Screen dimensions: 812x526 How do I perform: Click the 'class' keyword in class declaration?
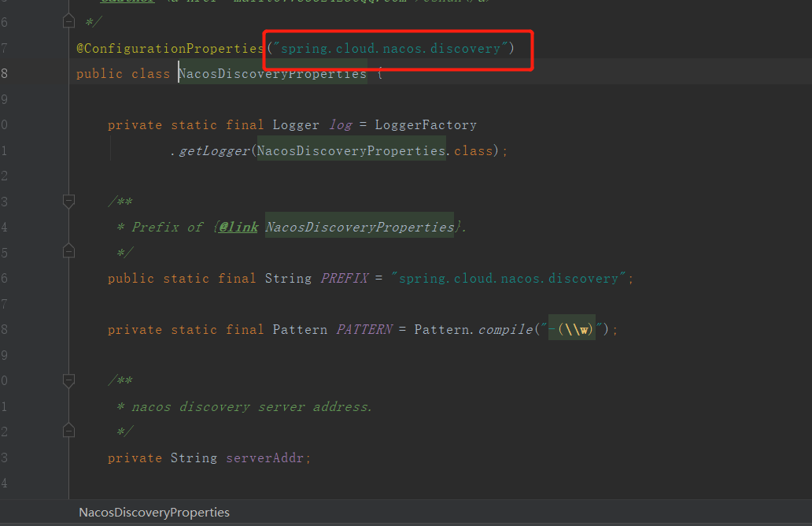click(x=151, y=74)
